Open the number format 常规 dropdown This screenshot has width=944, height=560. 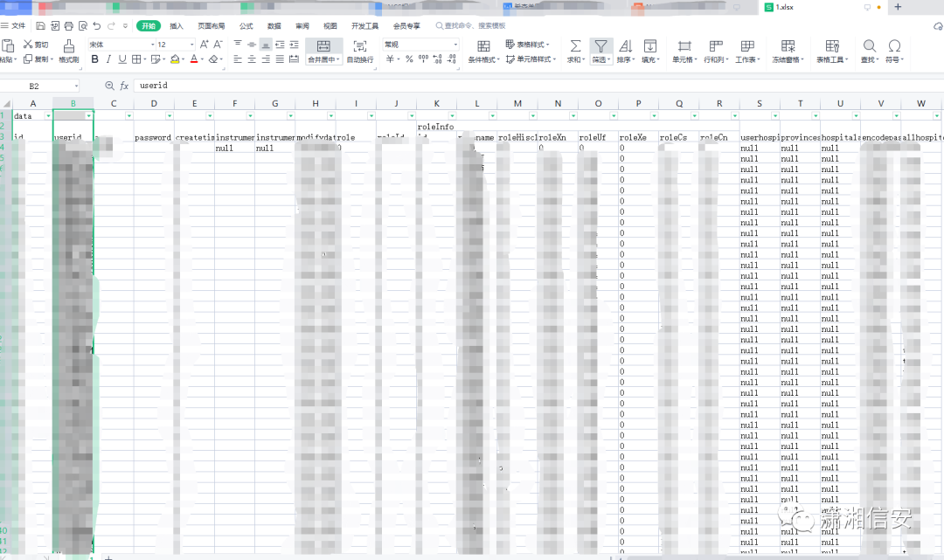pos(455,45)
